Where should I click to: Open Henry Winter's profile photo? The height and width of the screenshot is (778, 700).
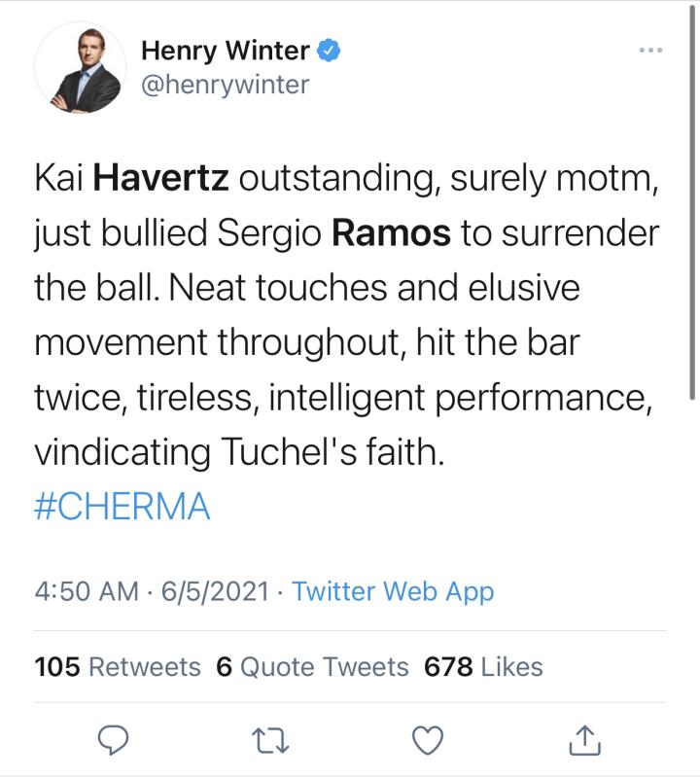80,67
